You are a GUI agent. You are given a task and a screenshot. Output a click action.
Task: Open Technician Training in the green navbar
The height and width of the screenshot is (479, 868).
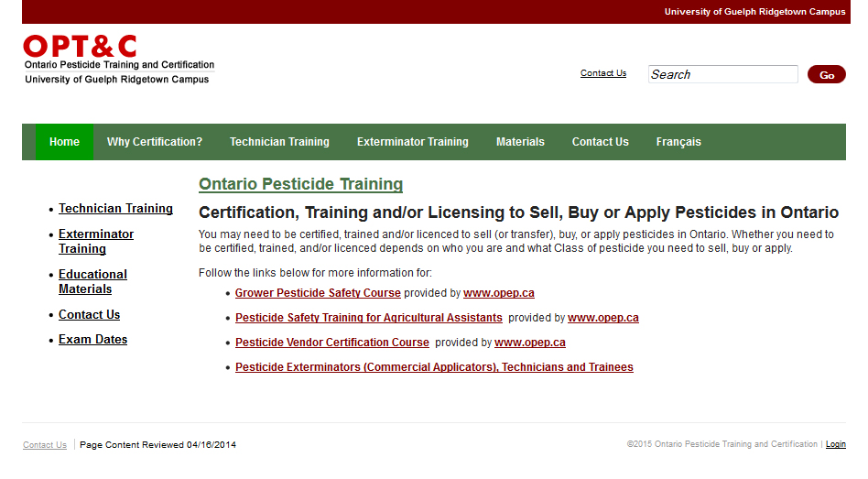[x=279, y=142]
